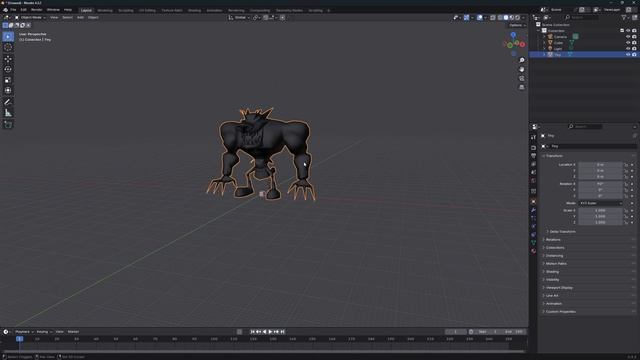The height and width of the screenshot is (360, 640).
Task: Expand the Custom Properties panel
Action: (x=560, y=312)
